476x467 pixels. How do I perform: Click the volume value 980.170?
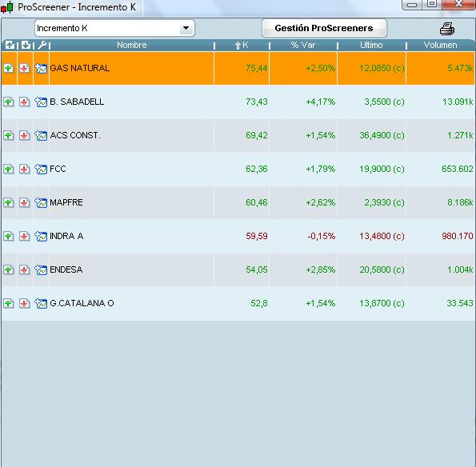pos(457,236)
